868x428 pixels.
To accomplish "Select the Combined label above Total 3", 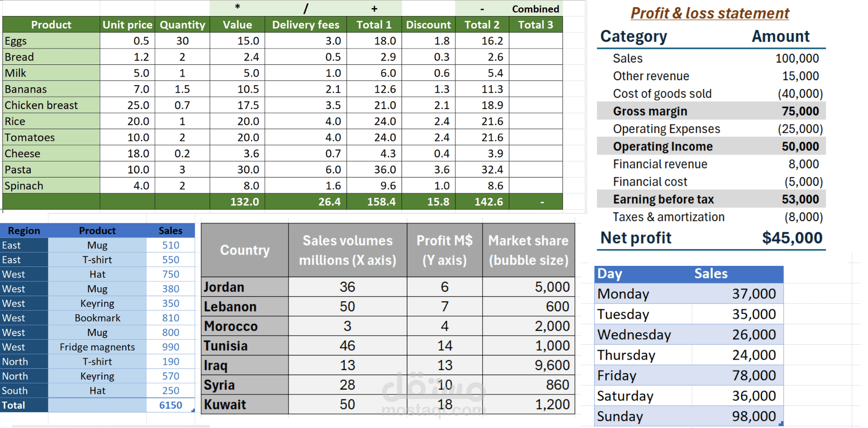I will (535, 9).
